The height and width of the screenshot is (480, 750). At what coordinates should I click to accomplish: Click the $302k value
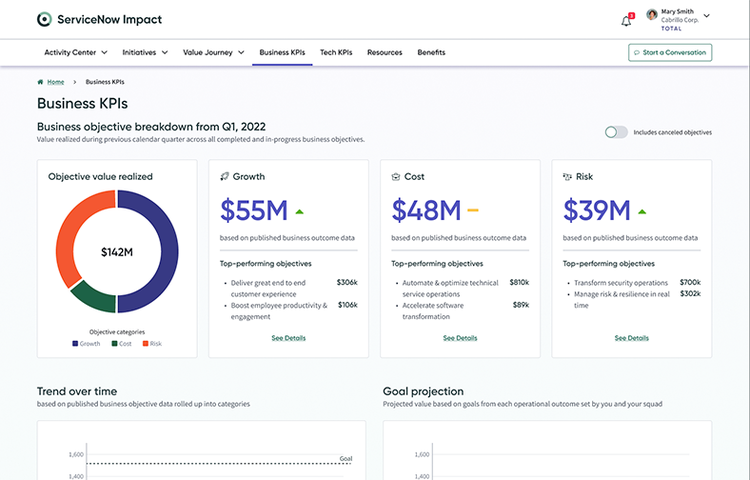click(690, 294)
